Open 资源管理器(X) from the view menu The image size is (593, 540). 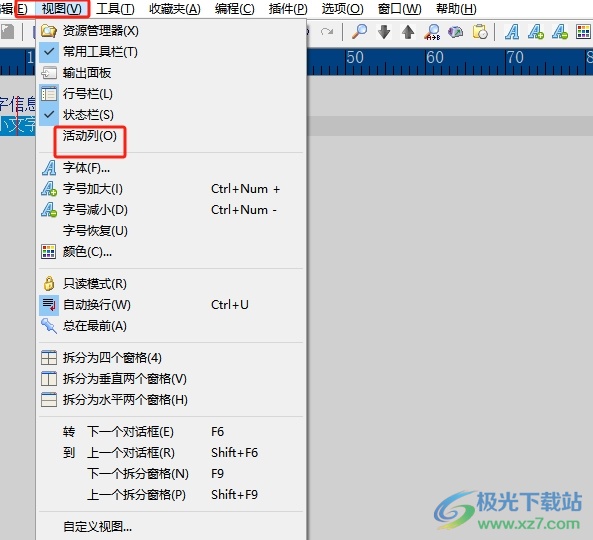pyautogui.click(x=171, y=31)
